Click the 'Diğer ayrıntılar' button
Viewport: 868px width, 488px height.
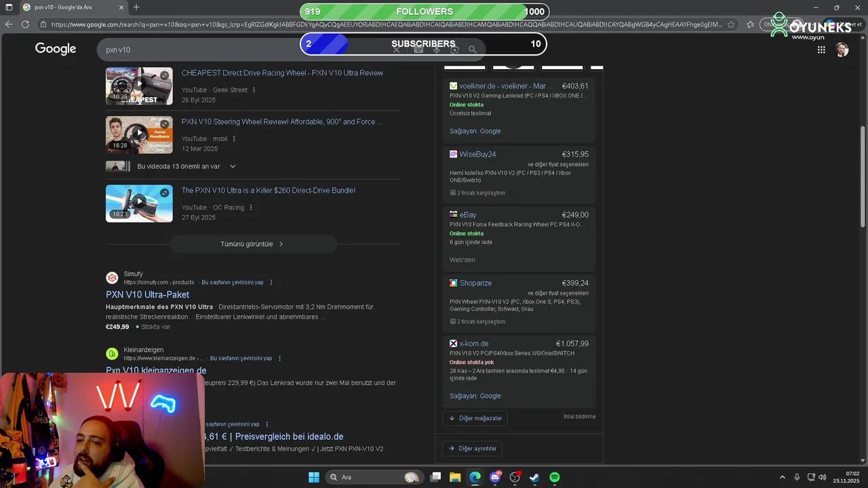[473, 449]
